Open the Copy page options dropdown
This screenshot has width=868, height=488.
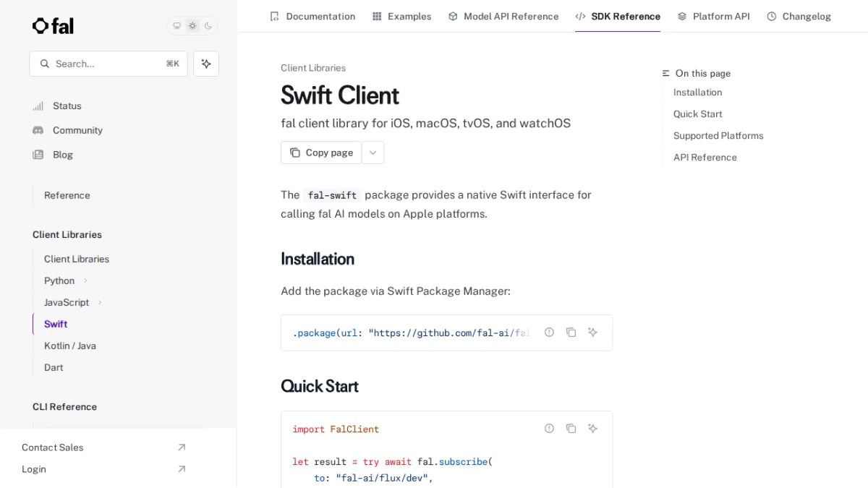coord(373,153)
